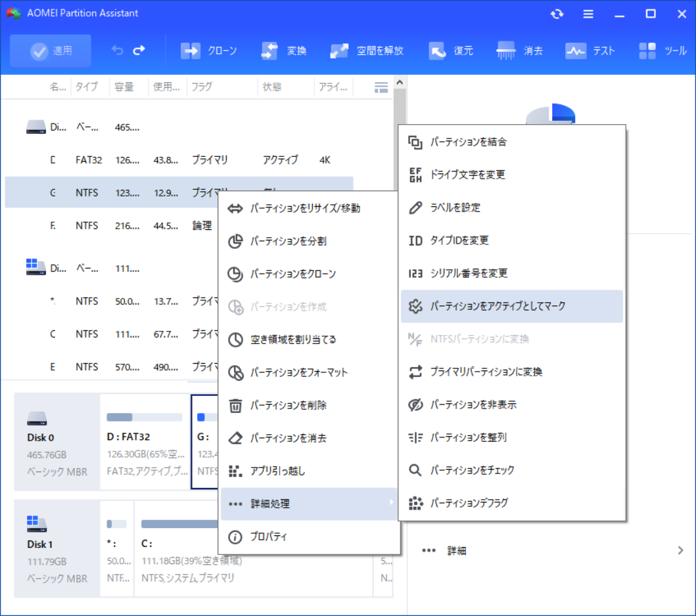The width and height of the screenshot is (696, 616).
Task: Click the フラグ column header
Action: pos(202,87)
